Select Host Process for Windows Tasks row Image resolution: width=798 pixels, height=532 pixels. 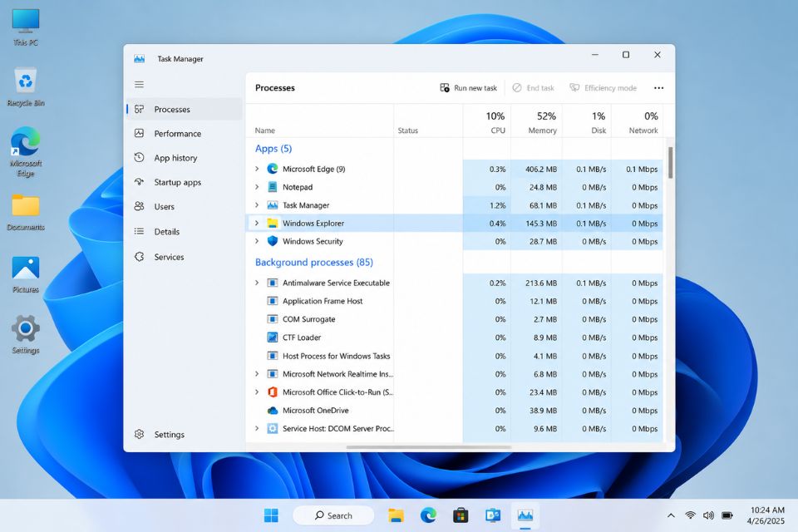pyautogui.click(x=454, y=356)
